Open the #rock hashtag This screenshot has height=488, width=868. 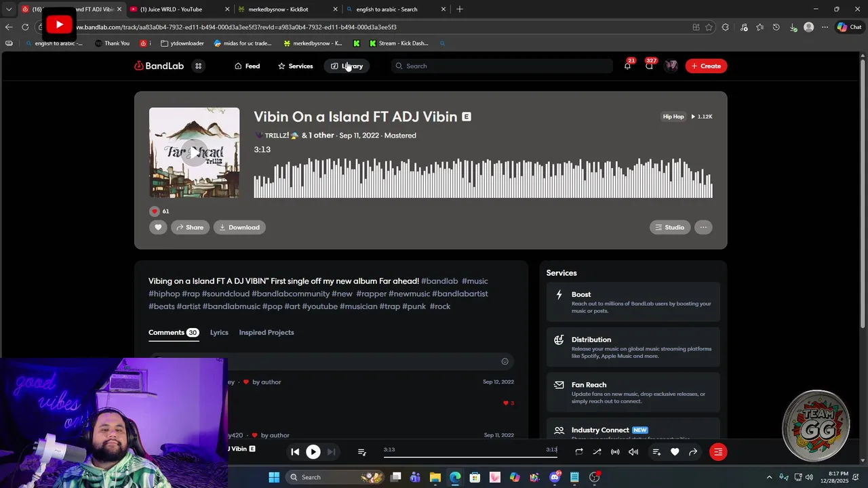click(x=440, y=306)
